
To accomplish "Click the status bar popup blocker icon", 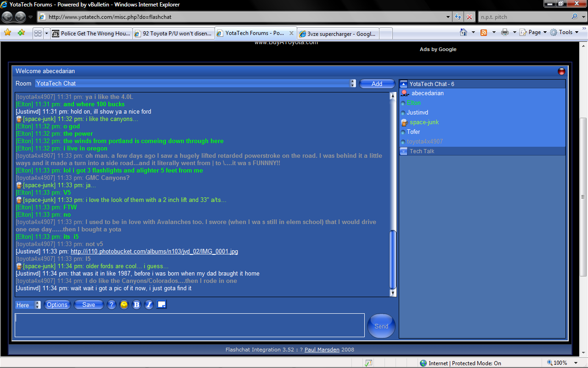I will pyautogui.click(x=368, y=363).
